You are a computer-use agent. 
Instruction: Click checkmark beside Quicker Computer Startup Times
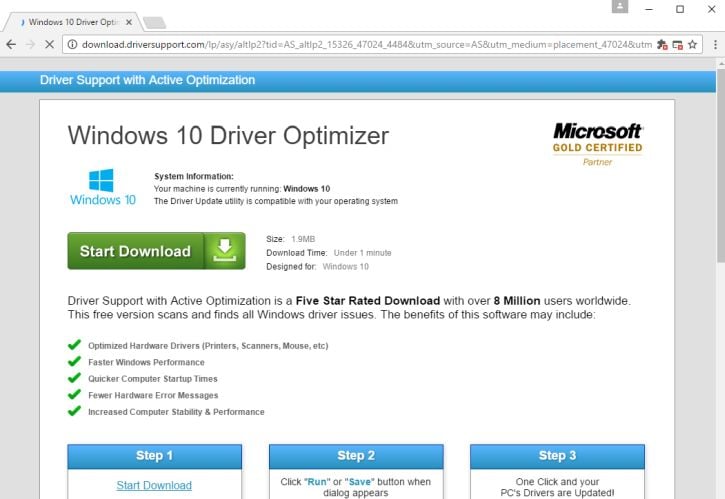74,378
